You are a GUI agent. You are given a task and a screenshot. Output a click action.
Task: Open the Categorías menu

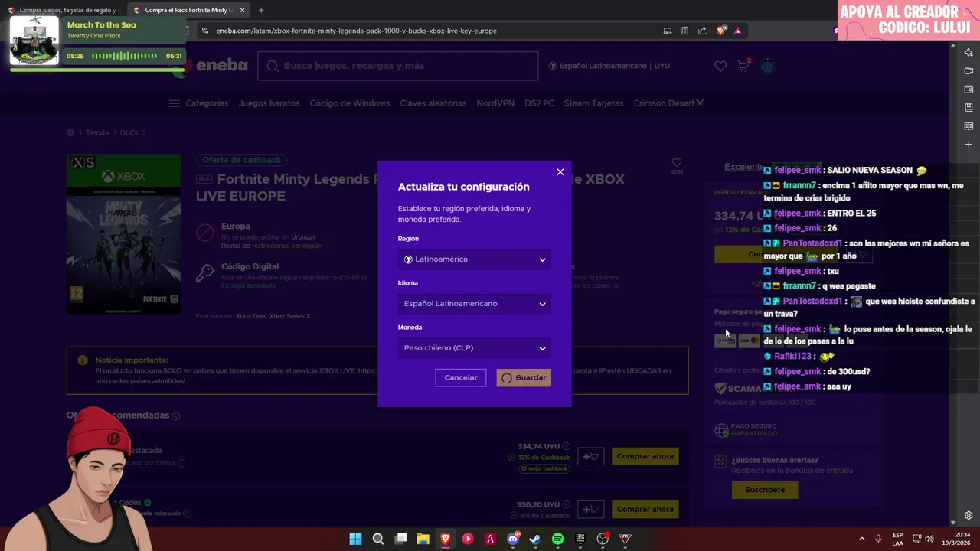click(199, 103)
